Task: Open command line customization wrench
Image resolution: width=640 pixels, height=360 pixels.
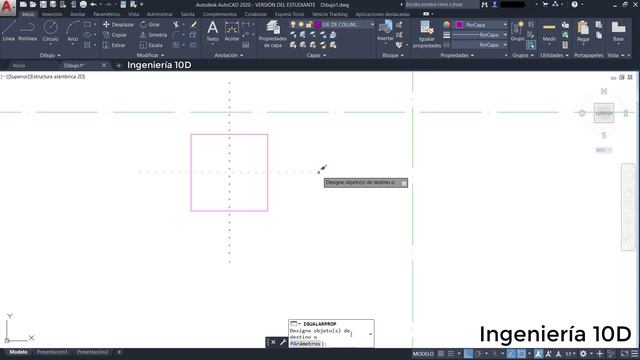Action: tap(283, 342)
